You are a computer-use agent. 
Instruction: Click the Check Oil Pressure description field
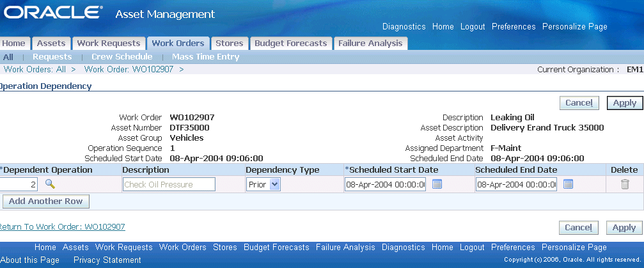(x=169, y=185)
